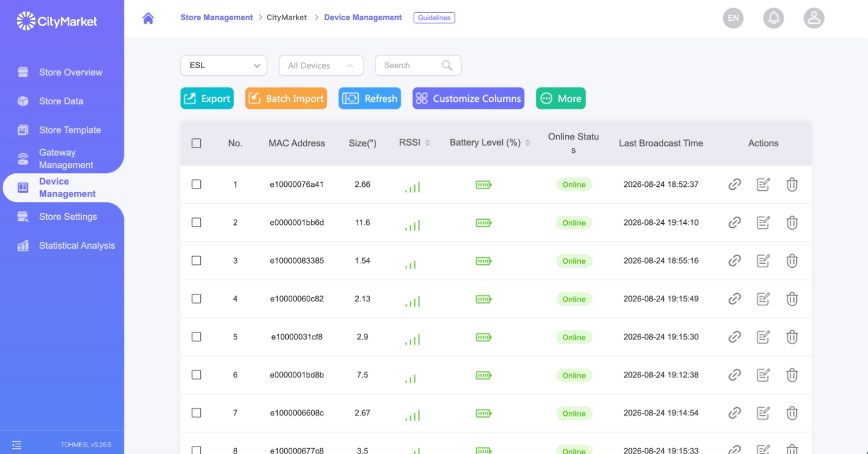Image resolution: width=868 pixels, height=454 pixels.
Task: Click Store Management breadcrumb
Action: click(216, 18)
